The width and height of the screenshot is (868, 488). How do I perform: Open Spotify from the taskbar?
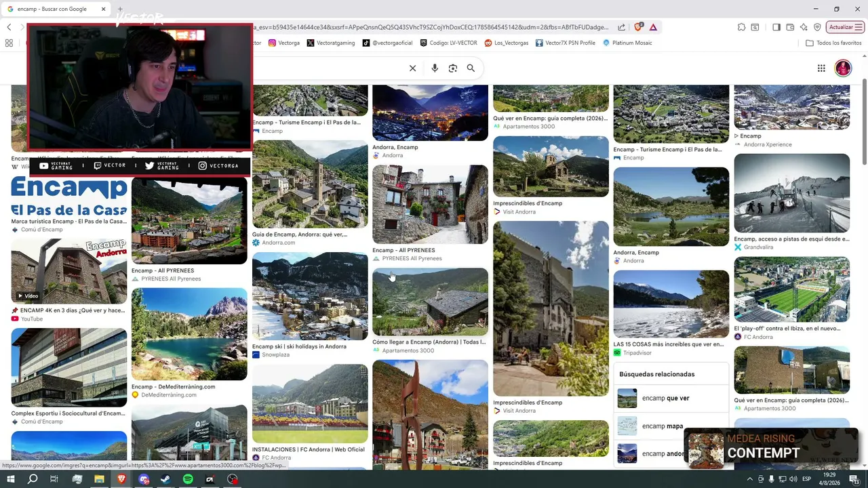(x=188, y=479)
